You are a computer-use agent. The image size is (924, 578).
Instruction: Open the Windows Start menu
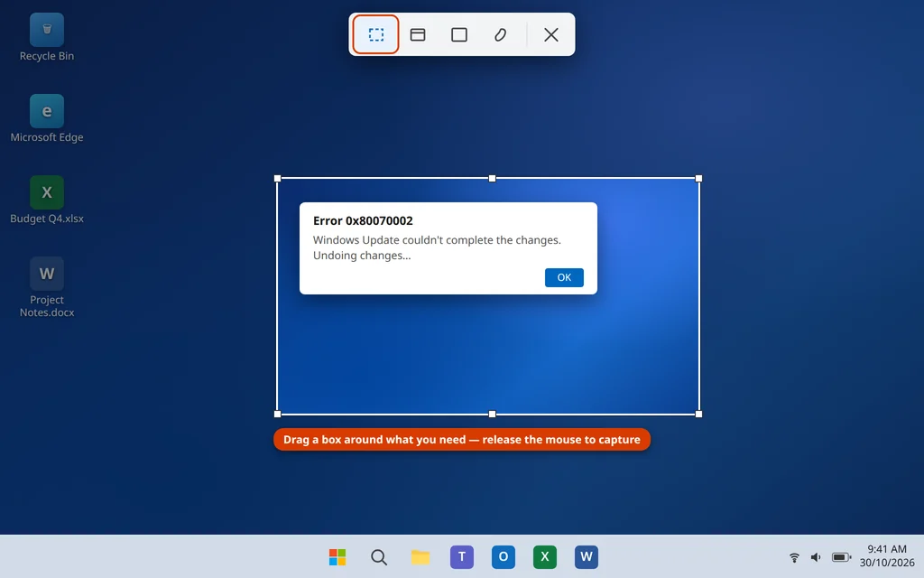point(337,556)
